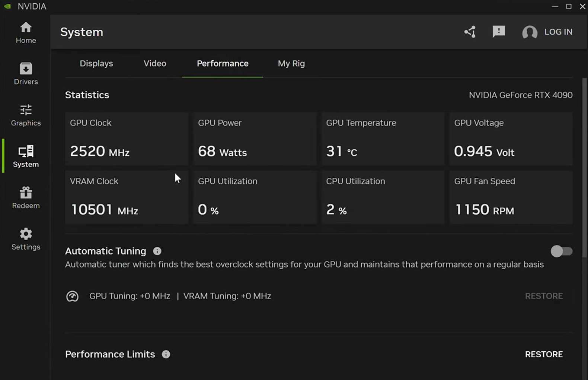Minimize the NVIDIA app window

(555, 6)
